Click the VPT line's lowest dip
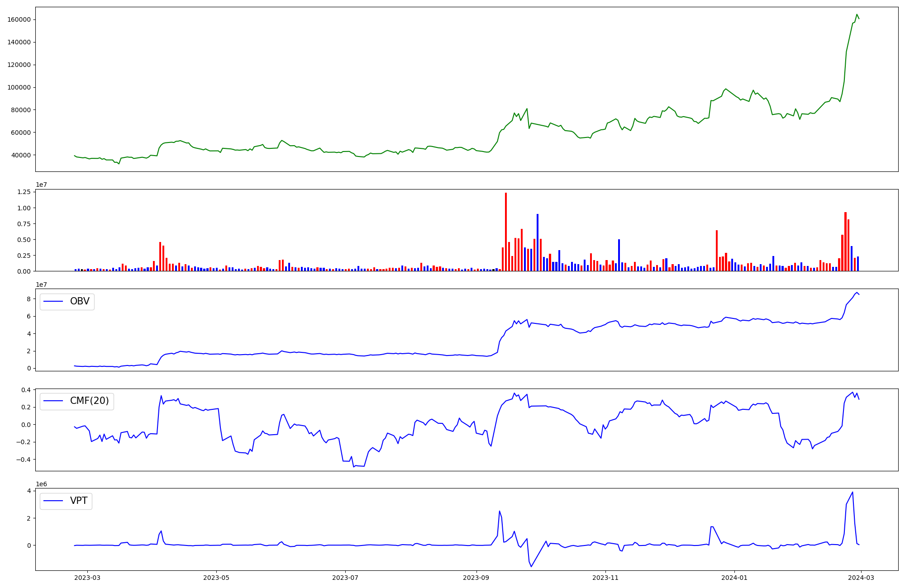The image size is (905, 588). pyautogui.click(x=531, y=566)
